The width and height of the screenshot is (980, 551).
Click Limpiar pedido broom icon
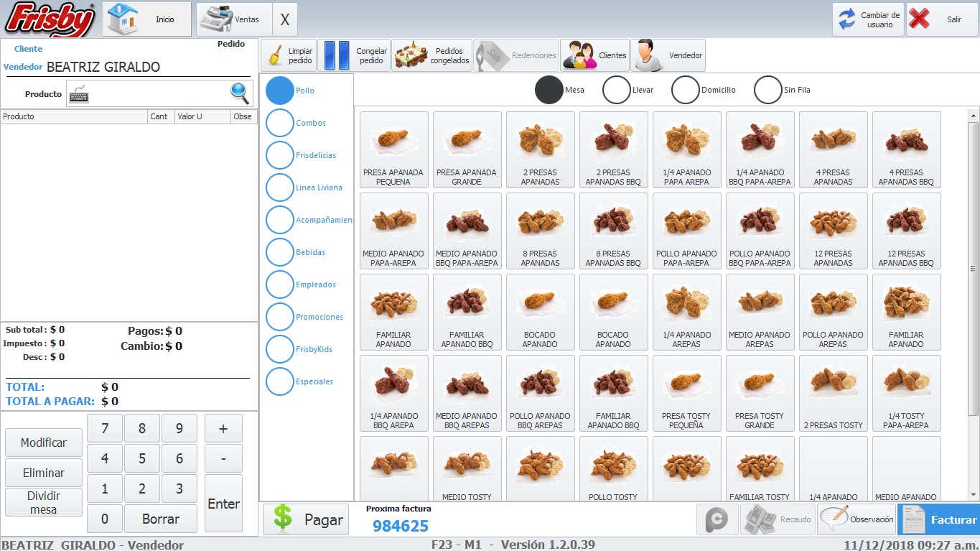(x=288, y=55)
